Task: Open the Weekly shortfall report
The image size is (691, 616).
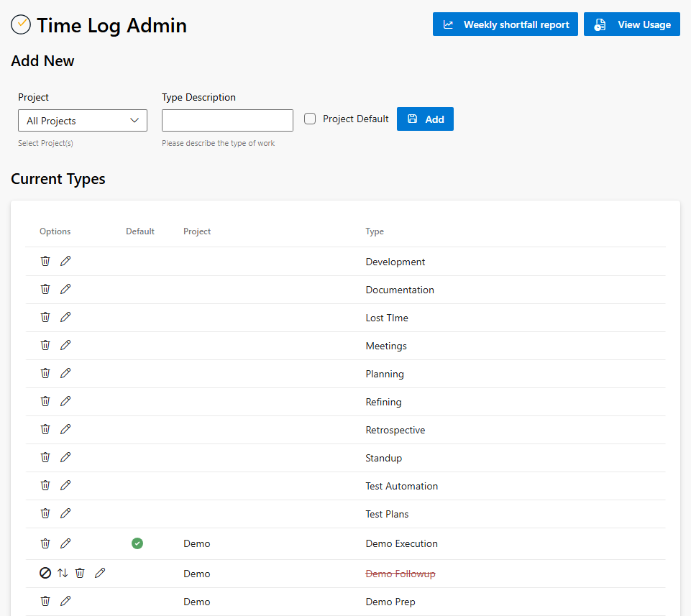Action: tap(505, 24)
